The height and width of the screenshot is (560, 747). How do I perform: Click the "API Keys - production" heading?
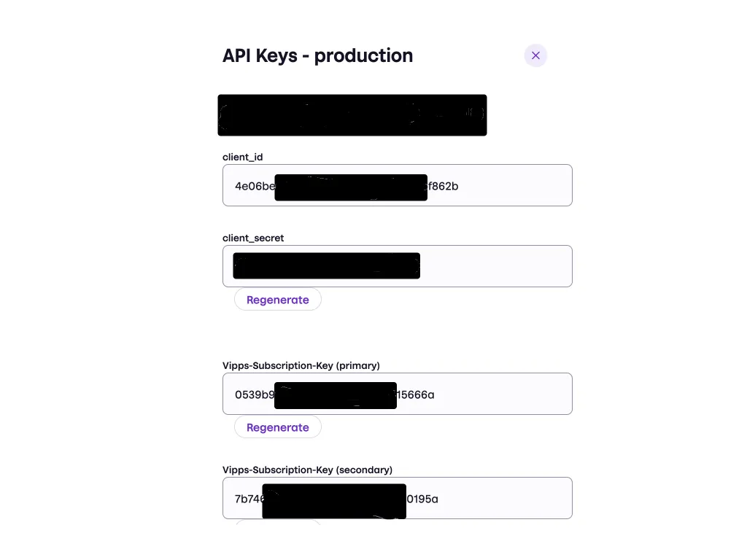point(317,55)
